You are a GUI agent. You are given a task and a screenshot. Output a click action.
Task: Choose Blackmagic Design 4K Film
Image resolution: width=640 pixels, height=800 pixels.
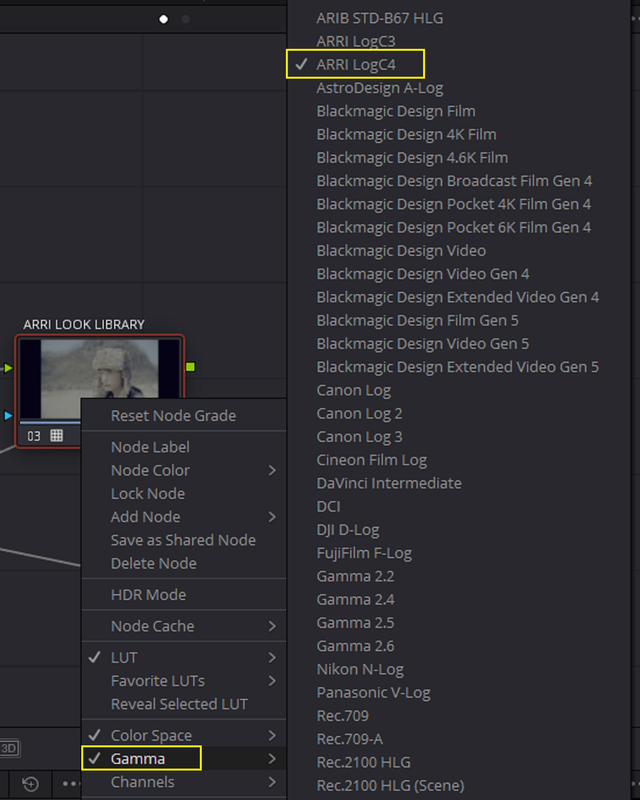406,135
